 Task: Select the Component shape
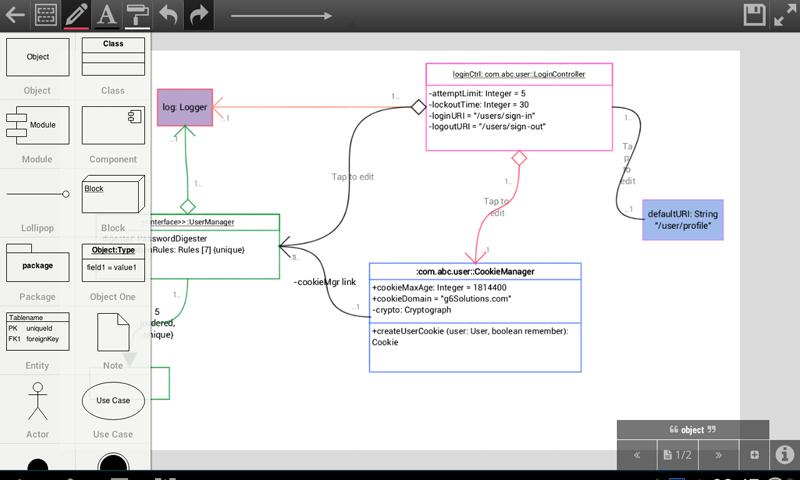[113, 125]
